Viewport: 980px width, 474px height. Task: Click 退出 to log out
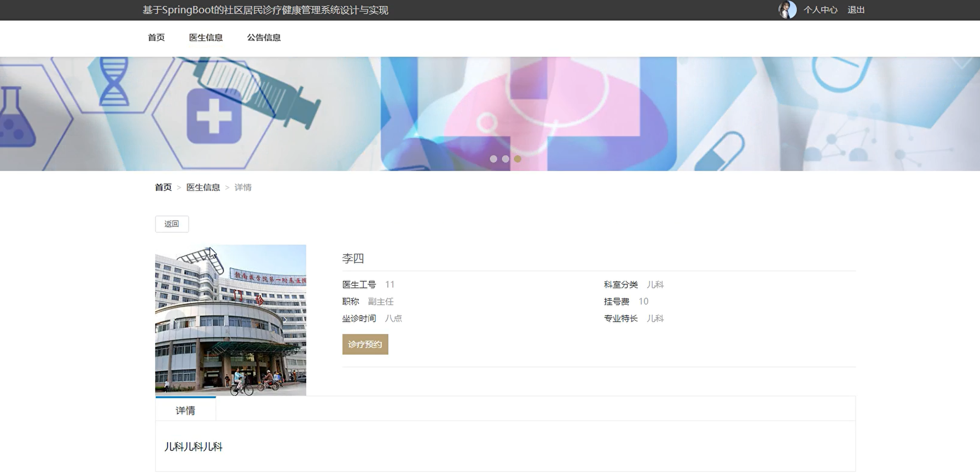[856, 10]
